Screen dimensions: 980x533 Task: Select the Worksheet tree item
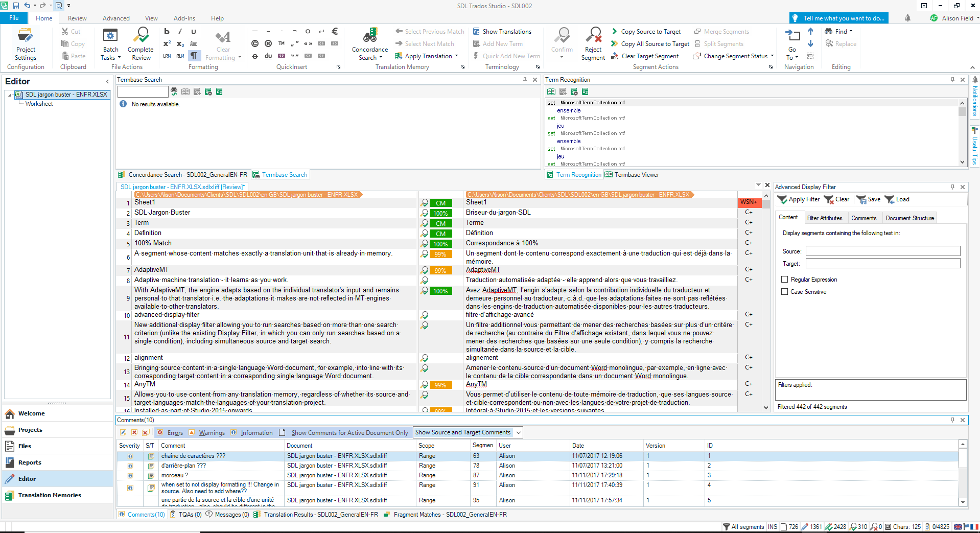point(39,104)
